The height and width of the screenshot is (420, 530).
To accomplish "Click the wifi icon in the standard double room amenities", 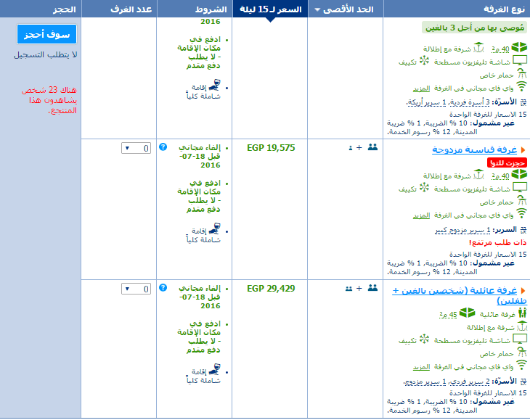I will 521,213.
